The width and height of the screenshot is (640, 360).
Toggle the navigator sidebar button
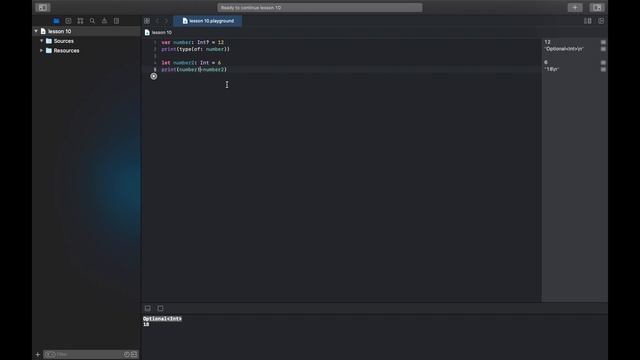pyautogui.click(x=42, y=7)
